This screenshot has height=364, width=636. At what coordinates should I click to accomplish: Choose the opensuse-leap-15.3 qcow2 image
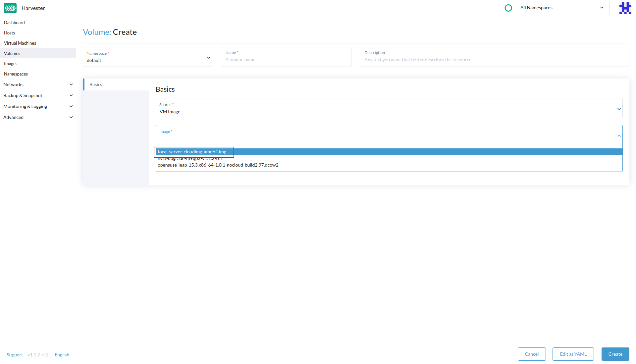click(218, 165)
